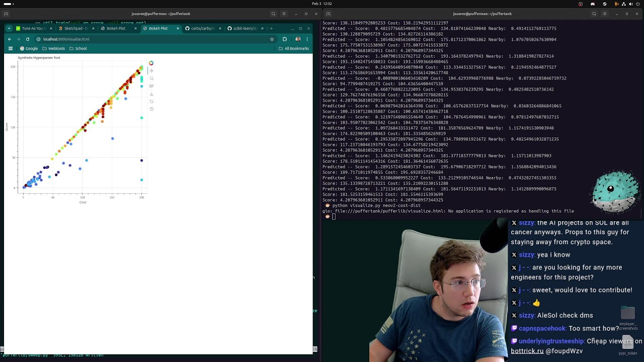Open a new browser tab
This screenshot has width=644, height=362.
[271, 28]
